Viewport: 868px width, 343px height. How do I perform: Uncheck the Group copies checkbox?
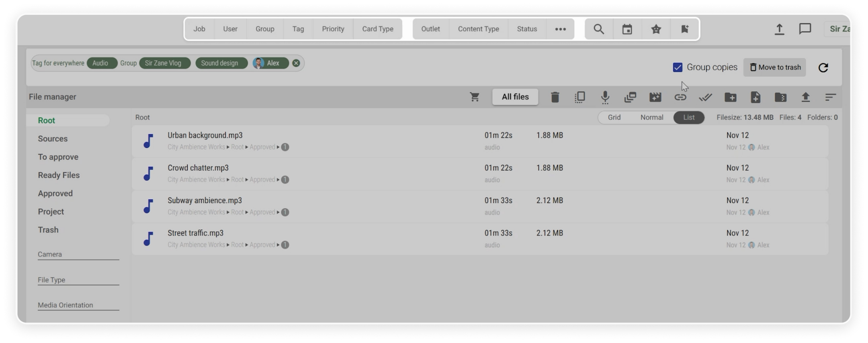click(x=678, y=67)
